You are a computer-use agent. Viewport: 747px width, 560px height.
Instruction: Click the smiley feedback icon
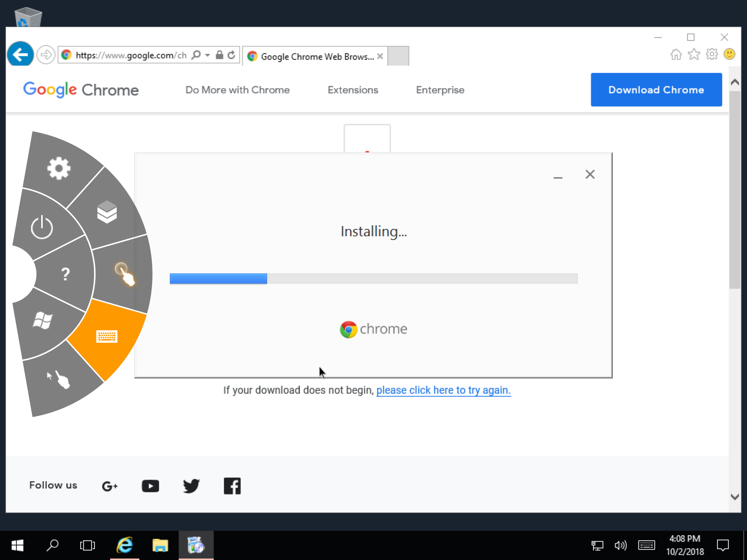729,54
